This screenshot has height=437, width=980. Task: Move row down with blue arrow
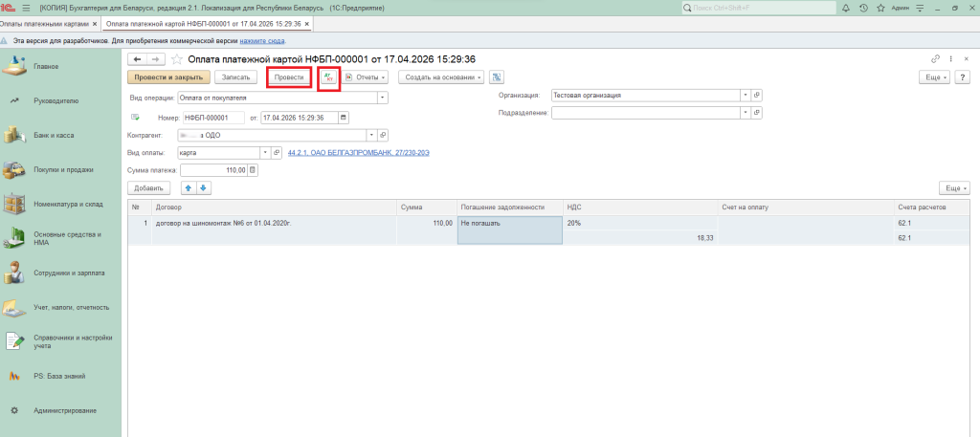(x=203, y=188)
